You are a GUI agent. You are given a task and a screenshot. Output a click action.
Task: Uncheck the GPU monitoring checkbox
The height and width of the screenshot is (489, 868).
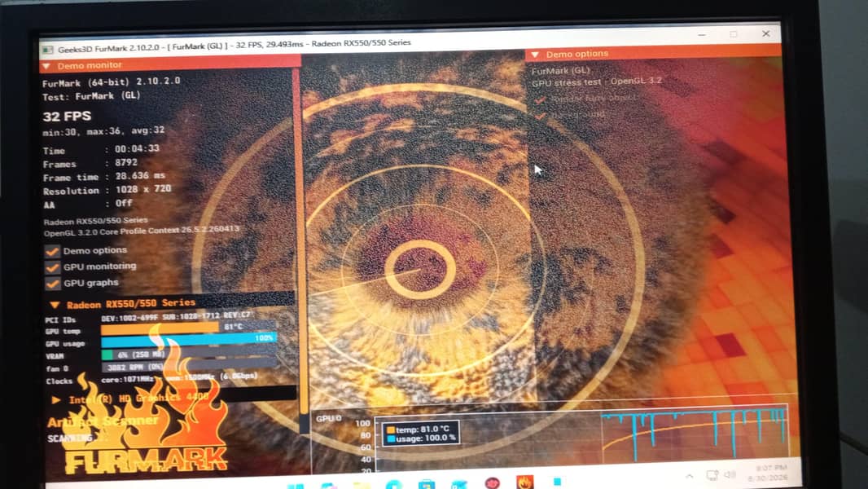53,267
